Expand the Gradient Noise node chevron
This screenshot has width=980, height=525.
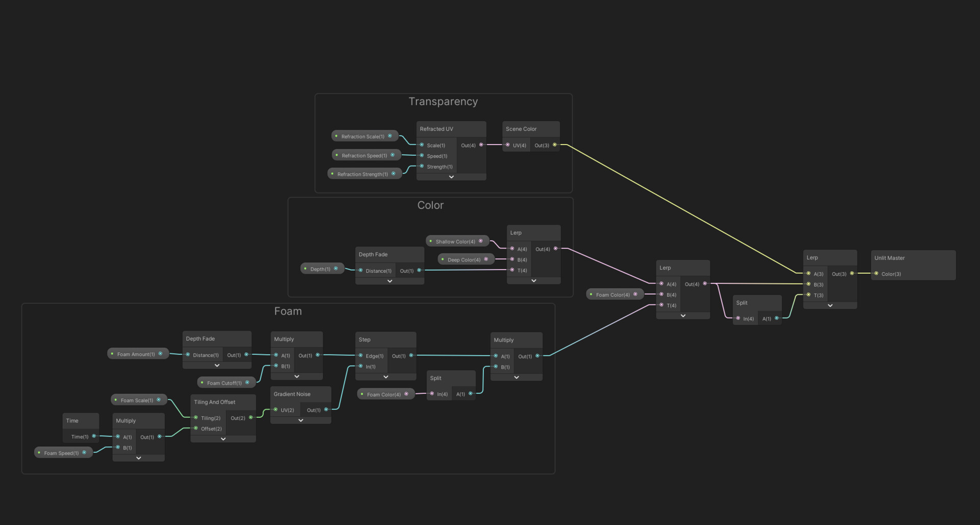(x=301, y=420)
